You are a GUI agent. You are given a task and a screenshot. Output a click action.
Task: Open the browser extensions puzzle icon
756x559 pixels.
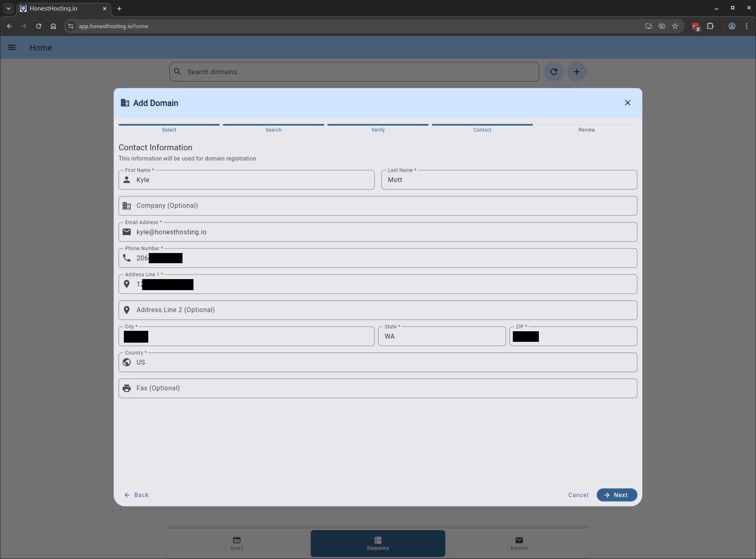[710, 26]
